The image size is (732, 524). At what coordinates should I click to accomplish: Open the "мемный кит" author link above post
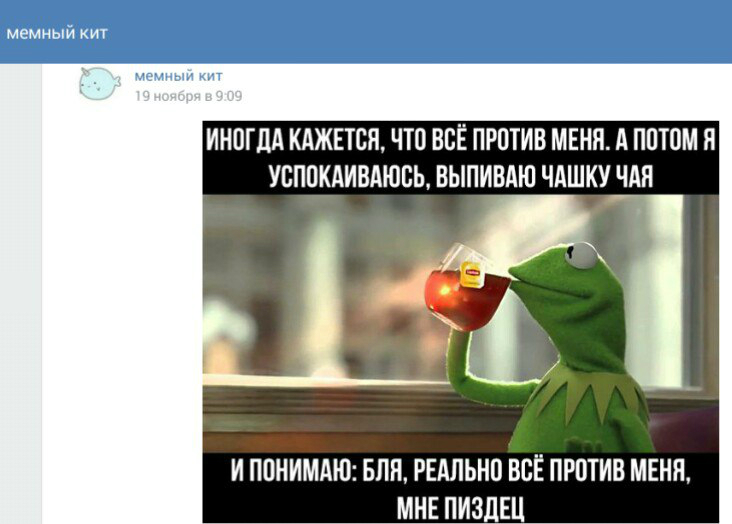[178, 76]
